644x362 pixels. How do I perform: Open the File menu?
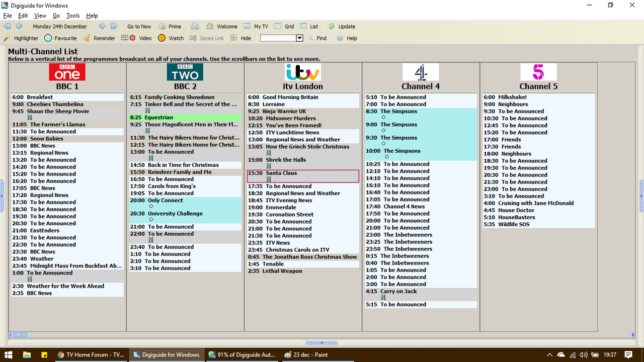(8, 16)
